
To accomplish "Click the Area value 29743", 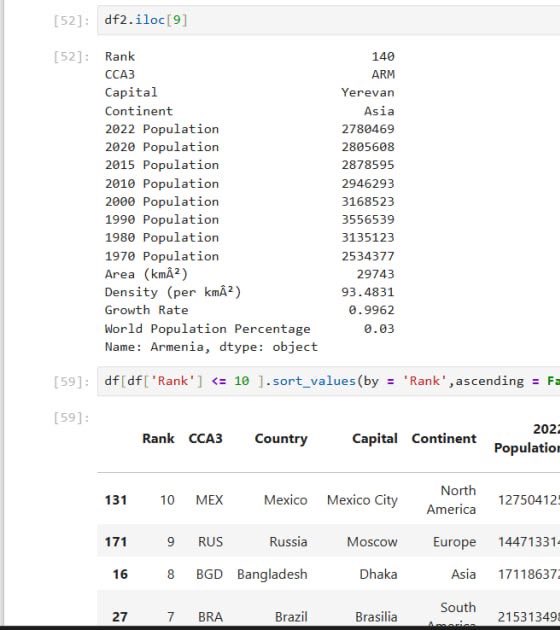I will coord(375,274).
